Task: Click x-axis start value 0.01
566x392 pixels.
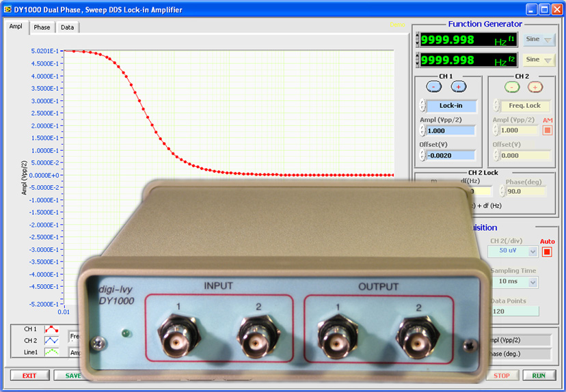Action: [64, 312]
